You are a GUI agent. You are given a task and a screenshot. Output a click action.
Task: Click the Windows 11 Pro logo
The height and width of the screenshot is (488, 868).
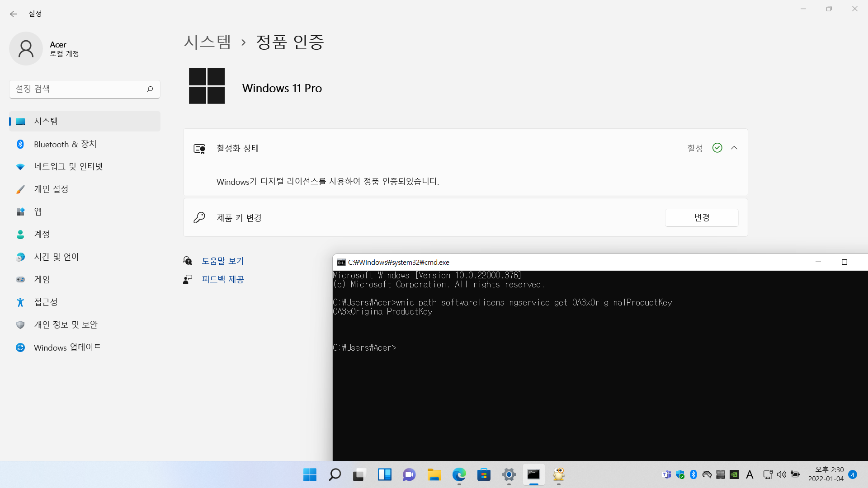click(x=207, y=86)
